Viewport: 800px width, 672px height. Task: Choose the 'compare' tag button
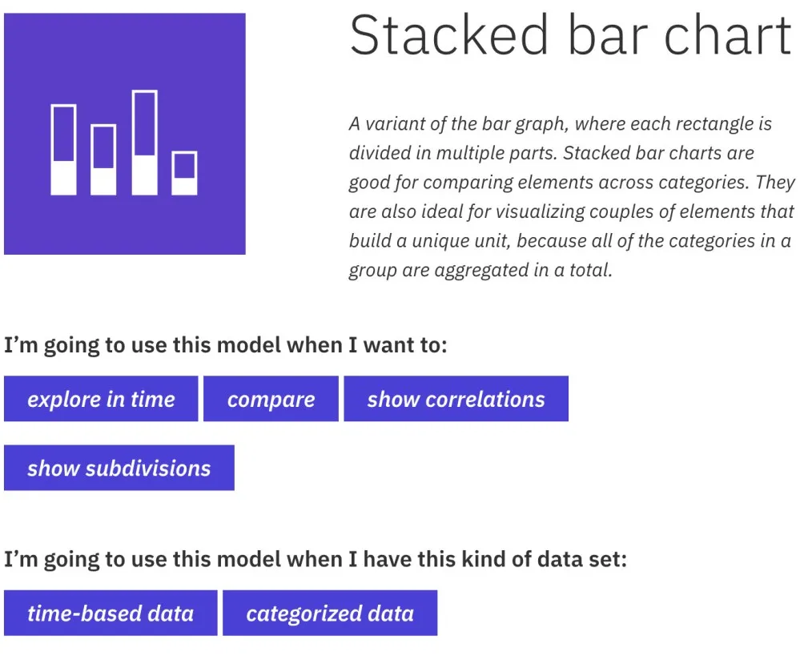(271, 399)
